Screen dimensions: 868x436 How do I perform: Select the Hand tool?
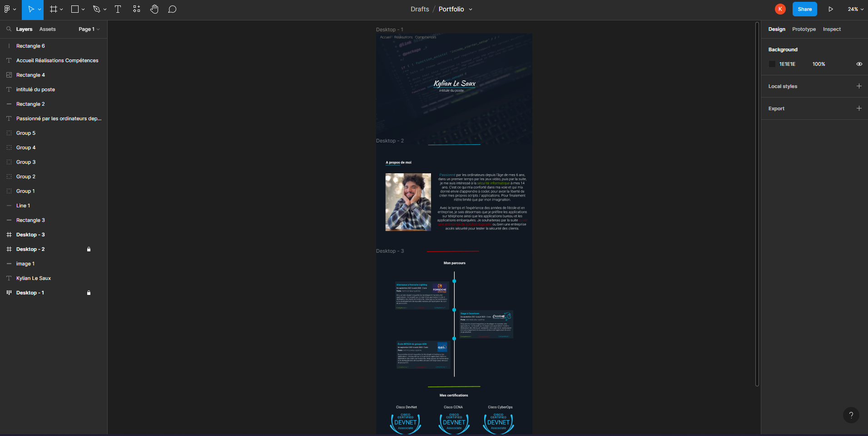tap(154, 9)
